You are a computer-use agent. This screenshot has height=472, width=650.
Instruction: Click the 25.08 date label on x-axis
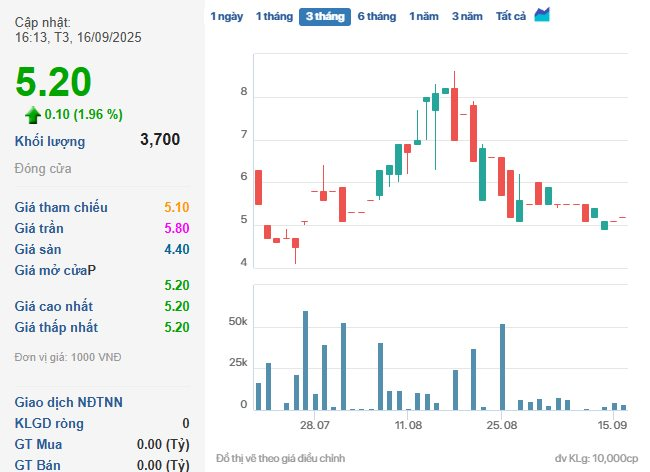point(502,425)
